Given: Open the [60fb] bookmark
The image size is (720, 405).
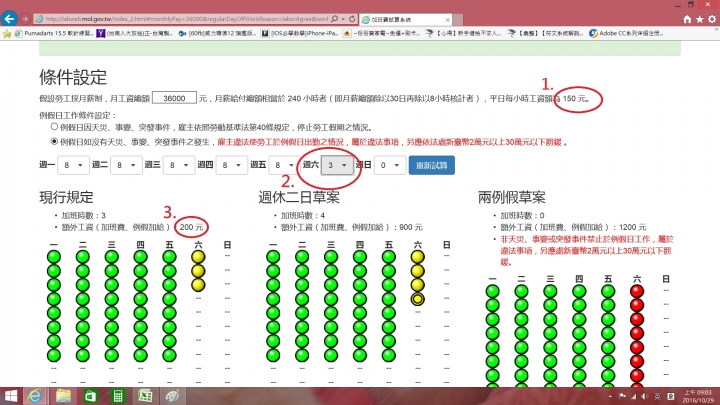Looking at the screenshot, I should (218, 33).
